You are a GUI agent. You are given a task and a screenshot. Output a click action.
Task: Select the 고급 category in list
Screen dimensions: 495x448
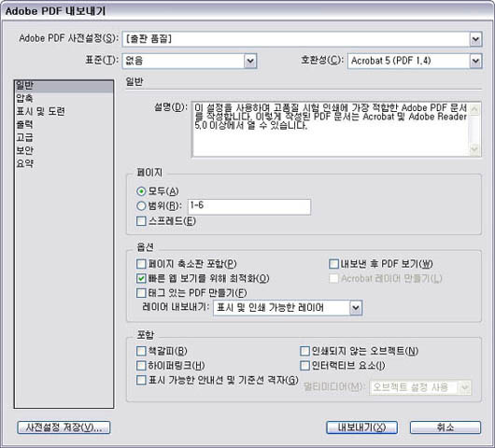pos(64,137)
